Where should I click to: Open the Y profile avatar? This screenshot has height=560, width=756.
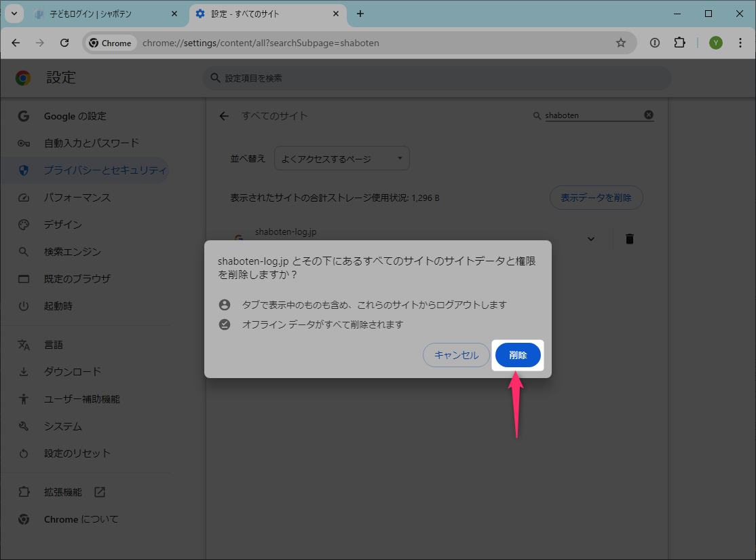coord(716,43)
